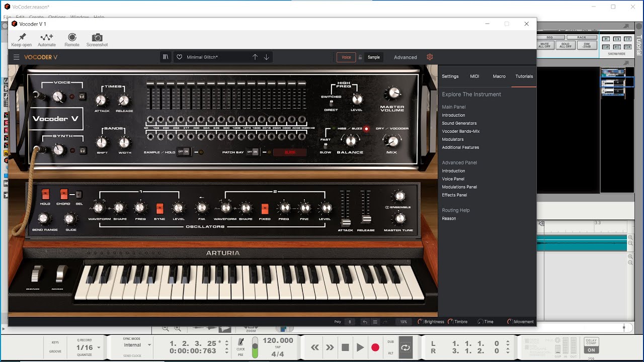Close side panel via orange gear icon
Image resolution: width=644 pixels, height=362 pixels.
pyautogui.click(x=430, y=57)
